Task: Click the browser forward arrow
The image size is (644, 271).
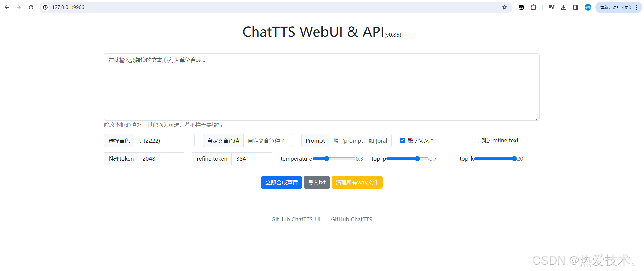Action: tap(19, 7)
